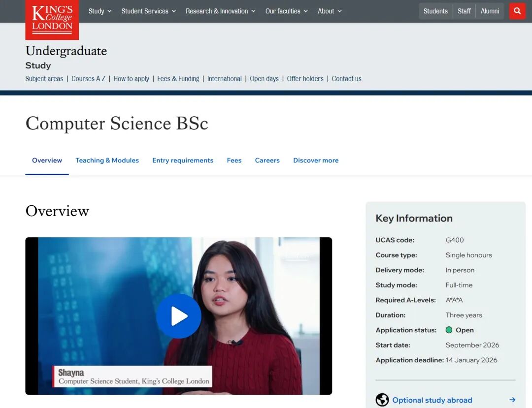532x408 pixels.
Task: Open the Staff link
Action: click(464, 11)
